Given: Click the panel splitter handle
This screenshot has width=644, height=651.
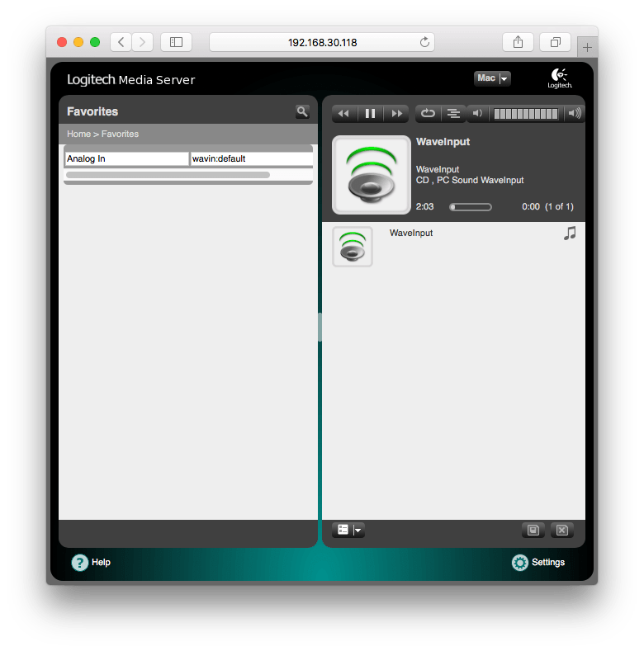Looking at the screenshot, I should pos(320,327).
